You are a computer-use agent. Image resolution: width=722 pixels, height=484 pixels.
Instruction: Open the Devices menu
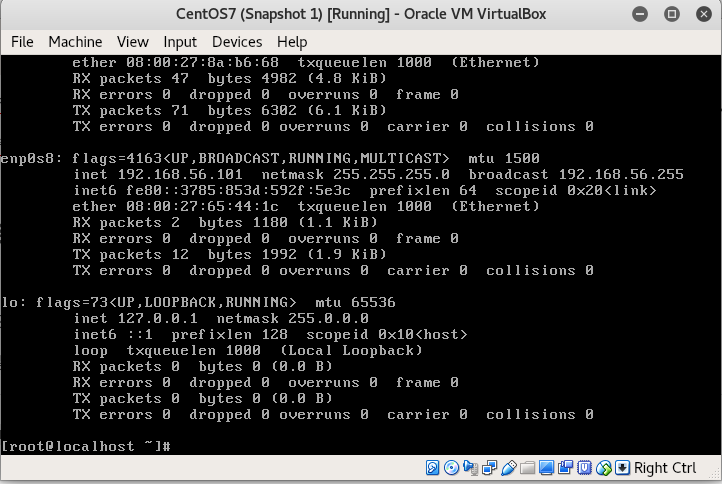(237, 42)
